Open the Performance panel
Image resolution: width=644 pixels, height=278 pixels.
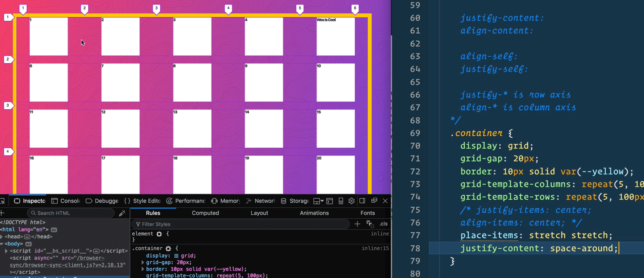[x=186, y=201]
